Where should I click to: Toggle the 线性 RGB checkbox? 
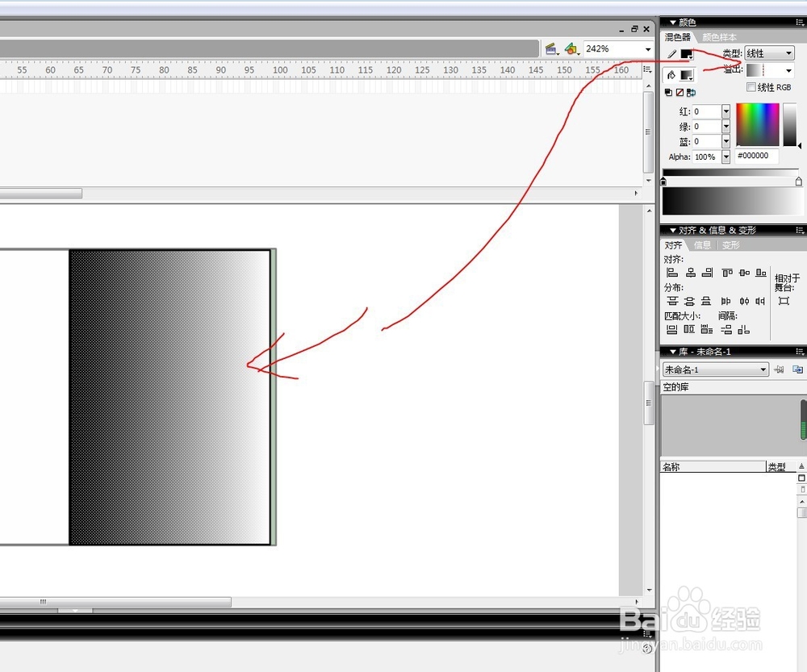tap(751, 87)
